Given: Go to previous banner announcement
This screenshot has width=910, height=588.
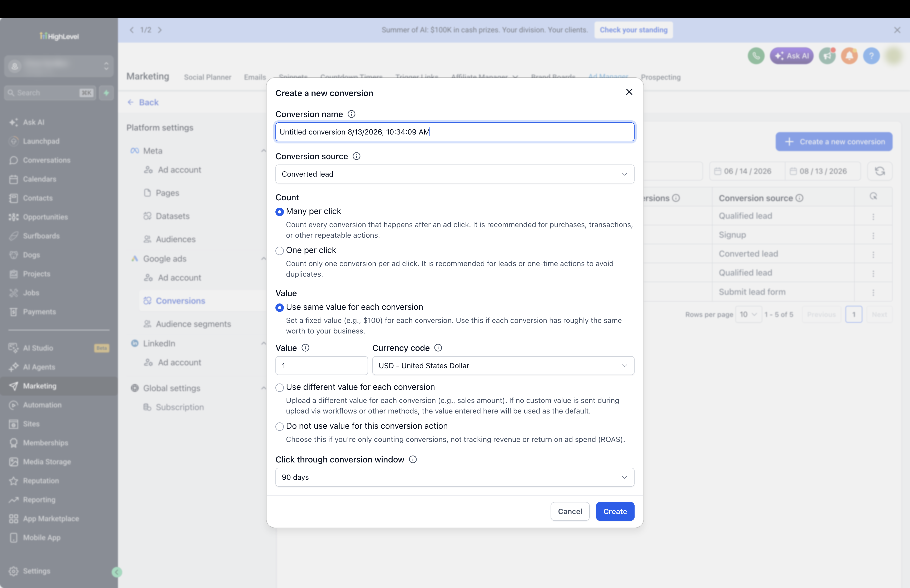Looking at the screenshot, I should (132, 30).
